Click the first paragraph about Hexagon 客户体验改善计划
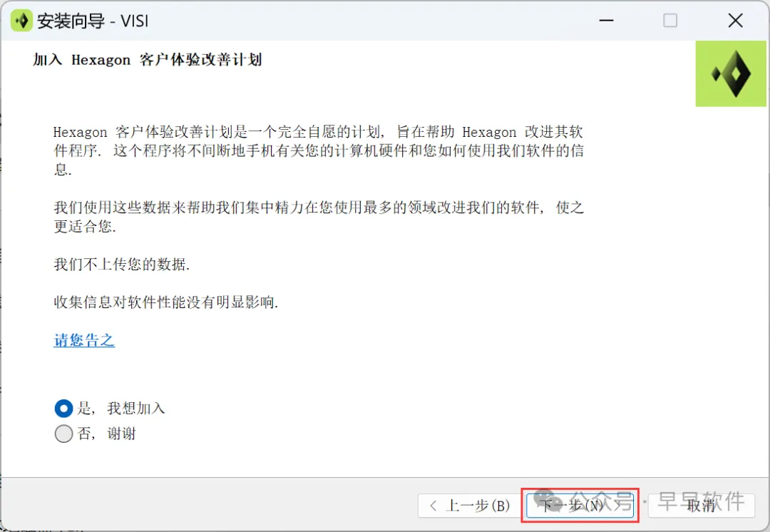The width and height of the screenshot is (770, 532). click(x=319, y=150)
